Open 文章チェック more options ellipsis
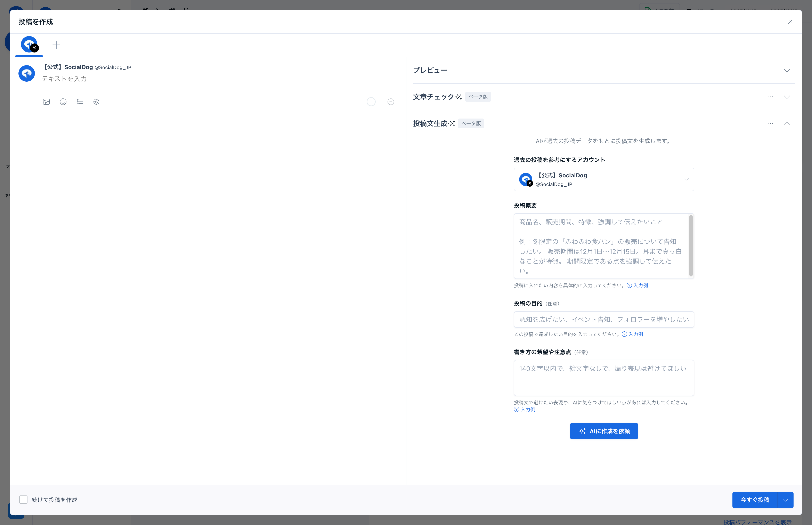The image size is (812, 525). (770, 97)
